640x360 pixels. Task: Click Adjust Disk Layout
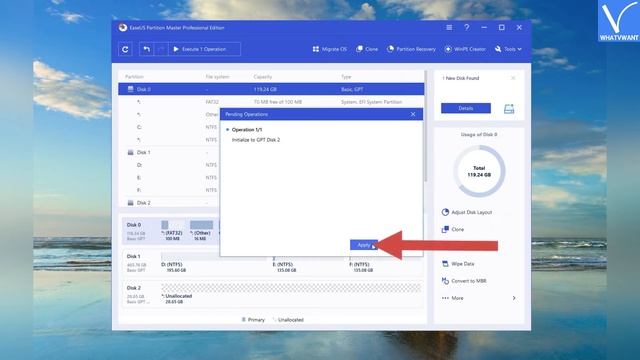(467, 212)
